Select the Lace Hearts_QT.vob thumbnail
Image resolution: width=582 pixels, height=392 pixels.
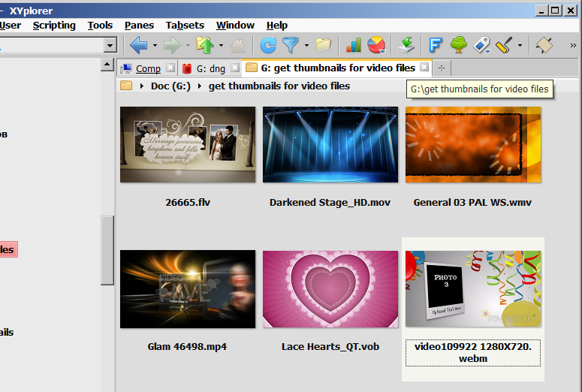(x=330, y=289)
